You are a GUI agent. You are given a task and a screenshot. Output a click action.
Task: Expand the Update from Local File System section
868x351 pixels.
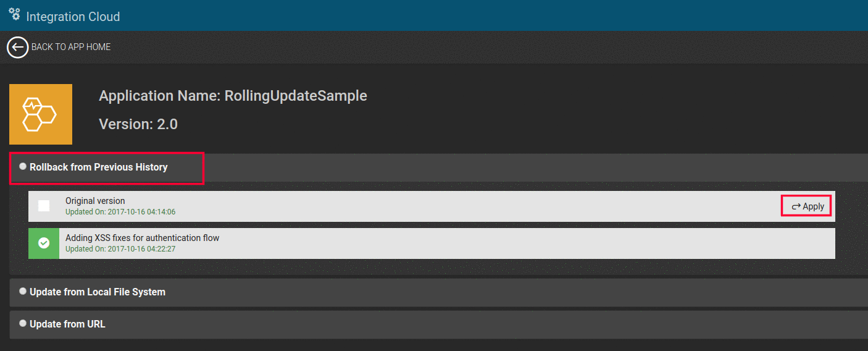98,292
